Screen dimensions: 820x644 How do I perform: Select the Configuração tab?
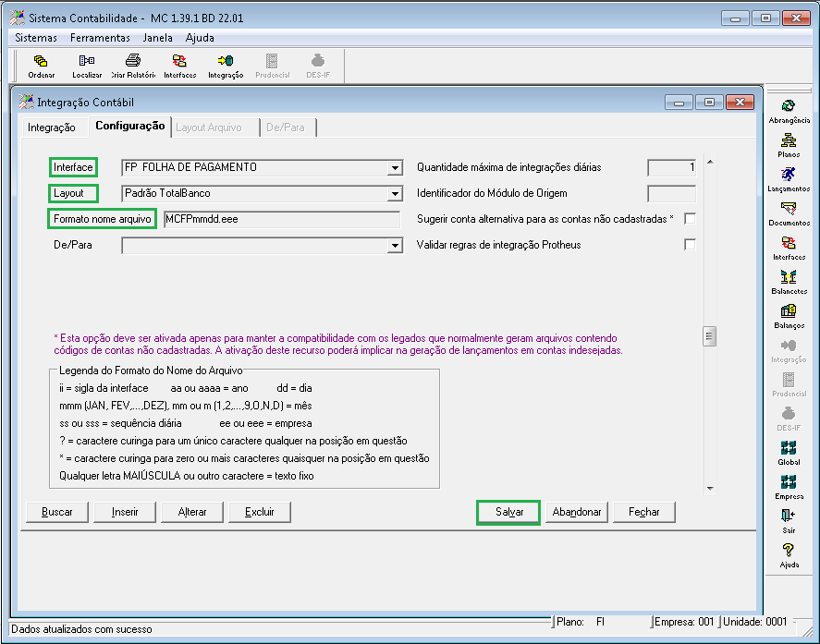click(x=129, y=126)
